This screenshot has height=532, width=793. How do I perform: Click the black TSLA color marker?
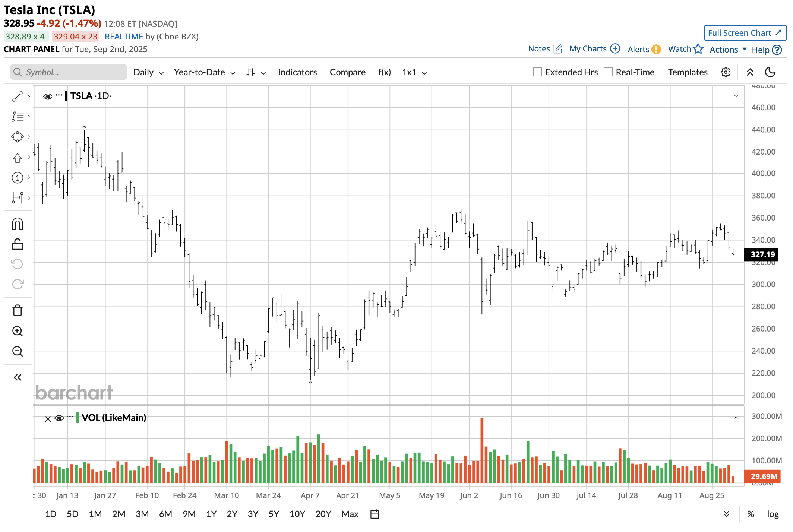(x=66, y=96)
